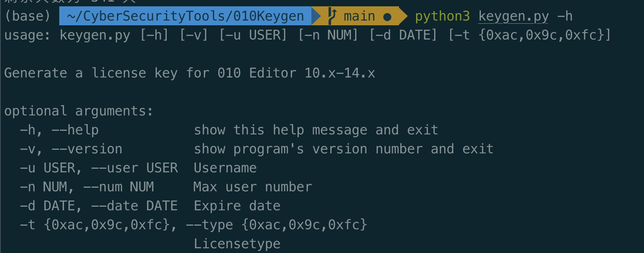
Task: Click the (base) conda environment indicator
Action: (28, 16)
